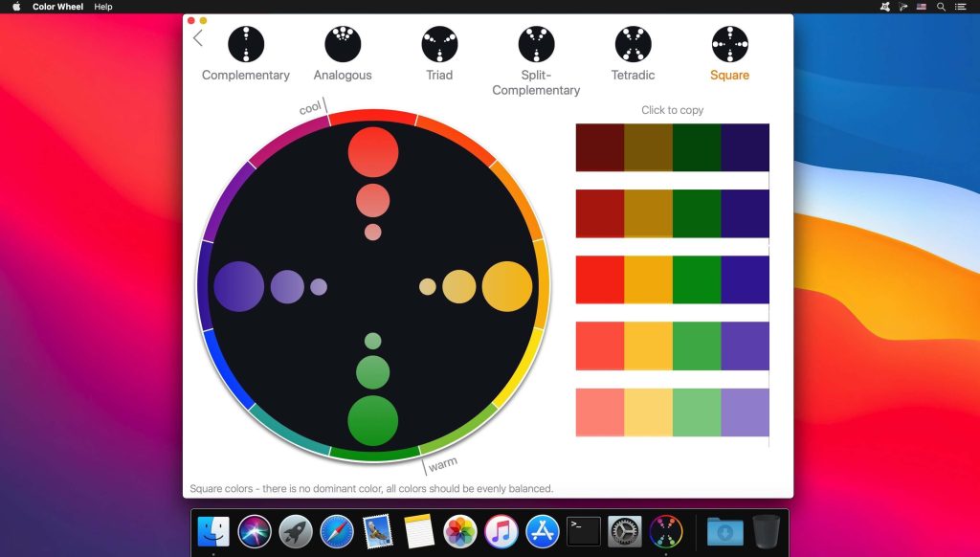Copy the bright red swatch in middle row
Screen dimensions: 980x557
click(600, 279)
